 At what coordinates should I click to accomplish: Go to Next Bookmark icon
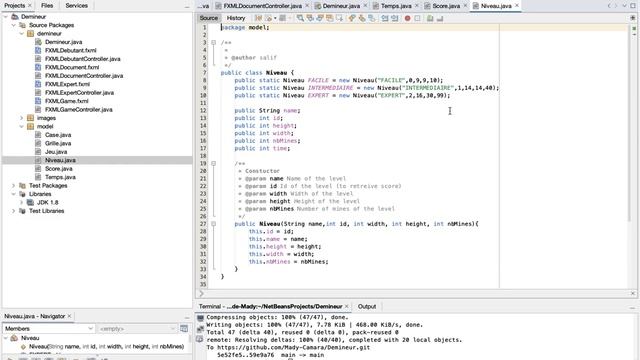362,18
